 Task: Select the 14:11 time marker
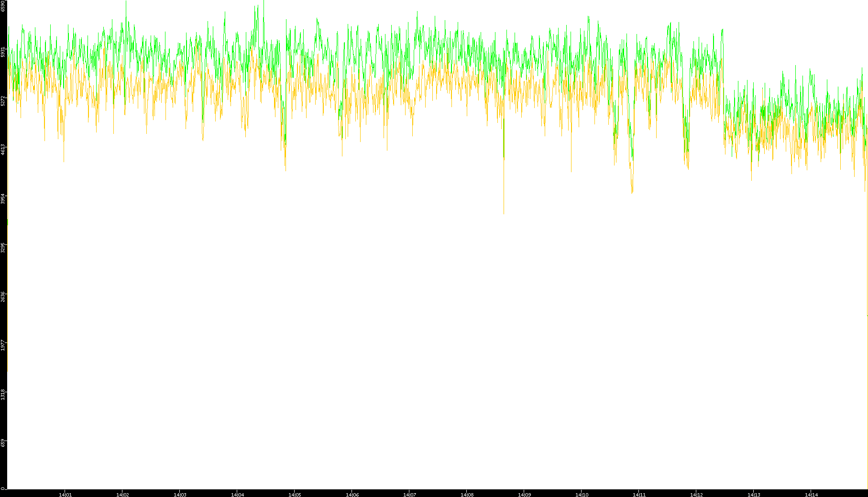[639, 495]
